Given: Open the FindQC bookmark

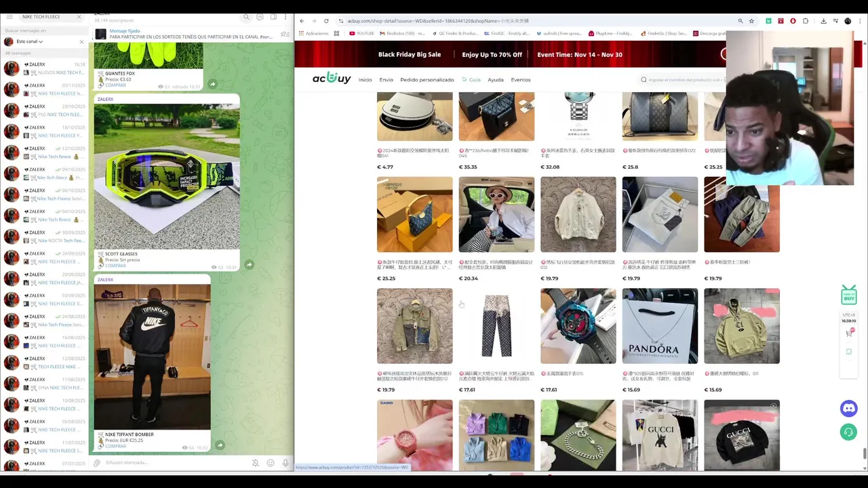Looking at the screenshot, I should point(507,33).
